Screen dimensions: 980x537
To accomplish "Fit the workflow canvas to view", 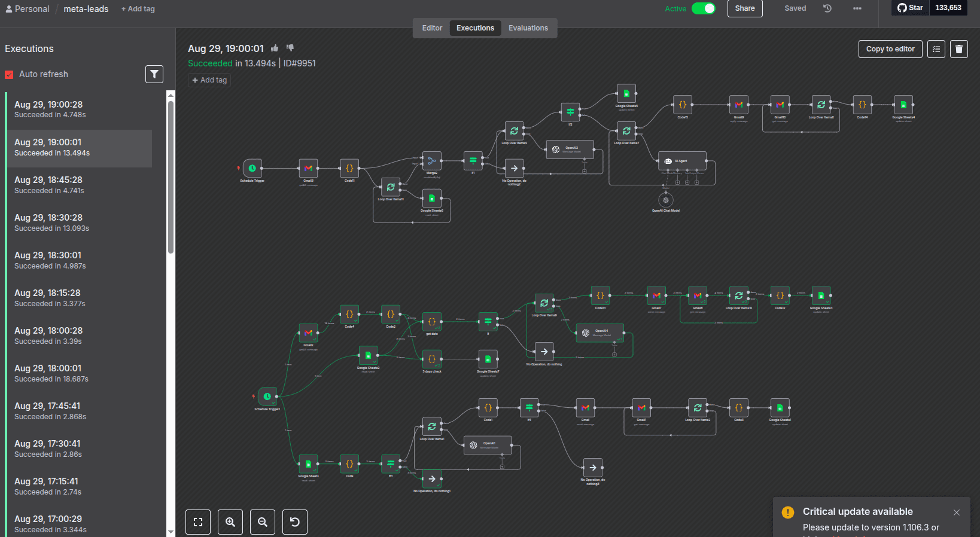I will coord(198,522).
